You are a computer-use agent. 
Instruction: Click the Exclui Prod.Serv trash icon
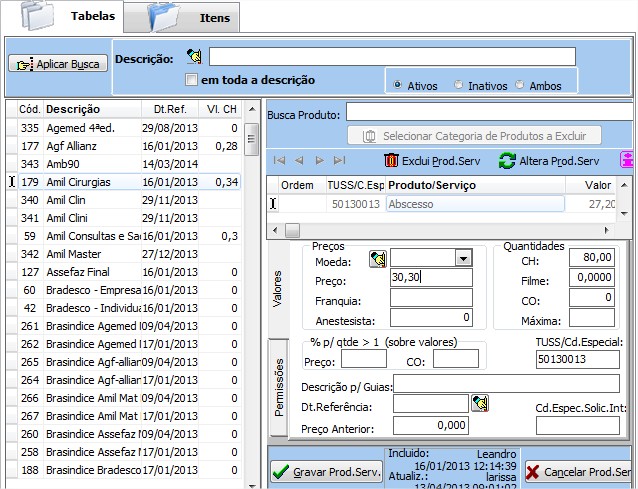click(x=391, y=160)
